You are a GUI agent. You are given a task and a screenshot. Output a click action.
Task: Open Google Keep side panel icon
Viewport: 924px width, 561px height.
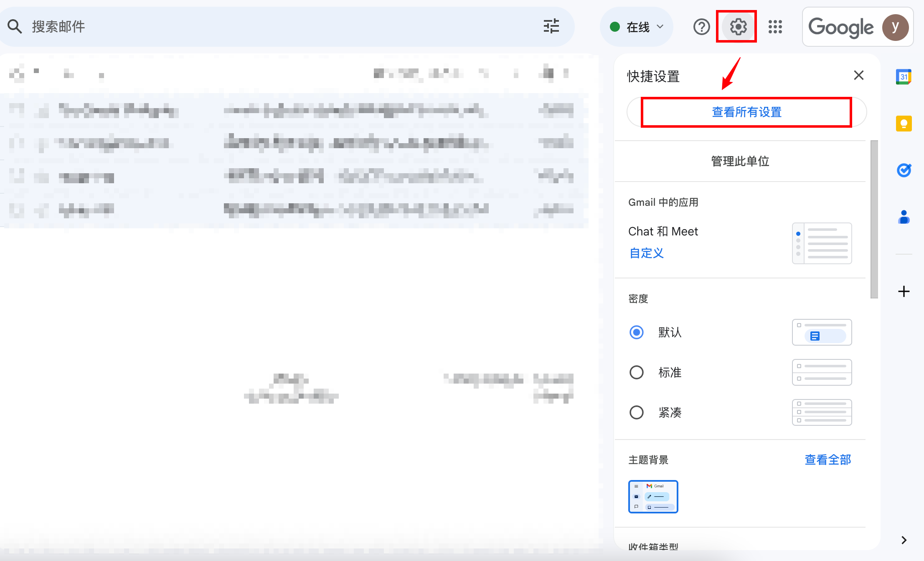904,124
